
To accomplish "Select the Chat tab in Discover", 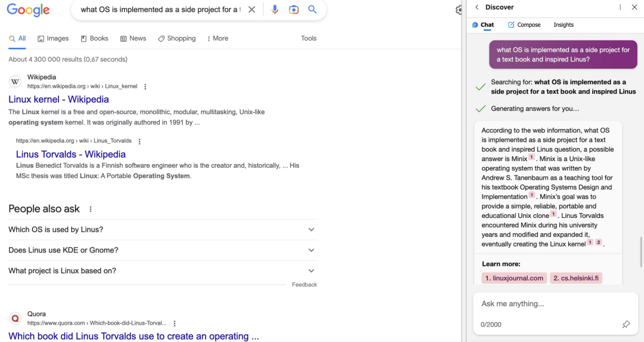I will click(x=483, y=24).
